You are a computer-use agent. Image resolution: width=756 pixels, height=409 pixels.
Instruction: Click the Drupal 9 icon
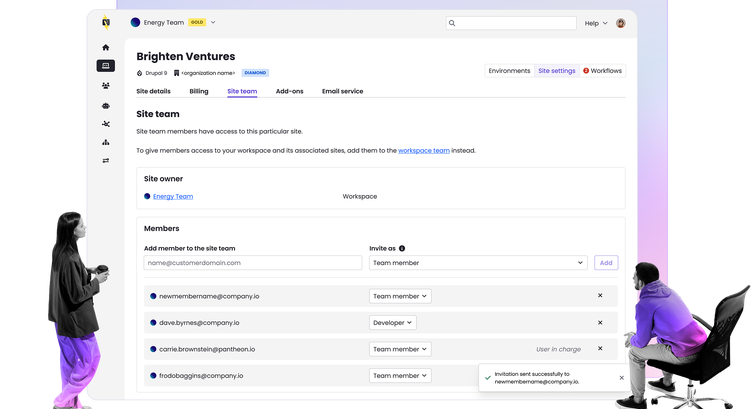[x=139, y=73]
